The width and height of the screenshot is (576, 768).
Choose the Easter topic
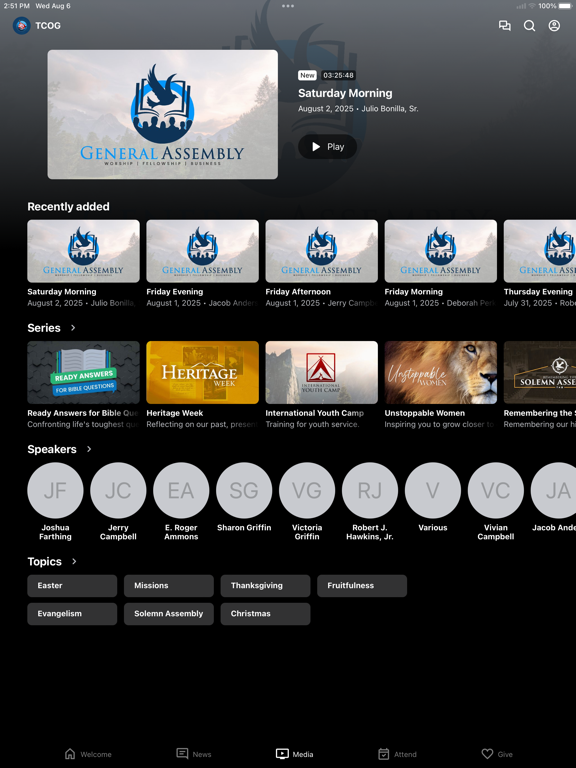coord(72,586)
